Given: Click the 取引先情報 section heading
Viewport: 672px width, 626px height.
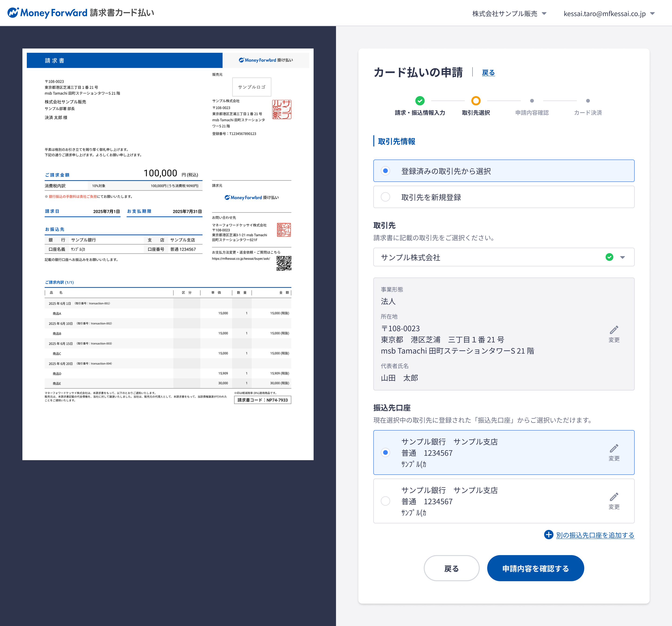Looking at the screenshot, I should [396, 142].
